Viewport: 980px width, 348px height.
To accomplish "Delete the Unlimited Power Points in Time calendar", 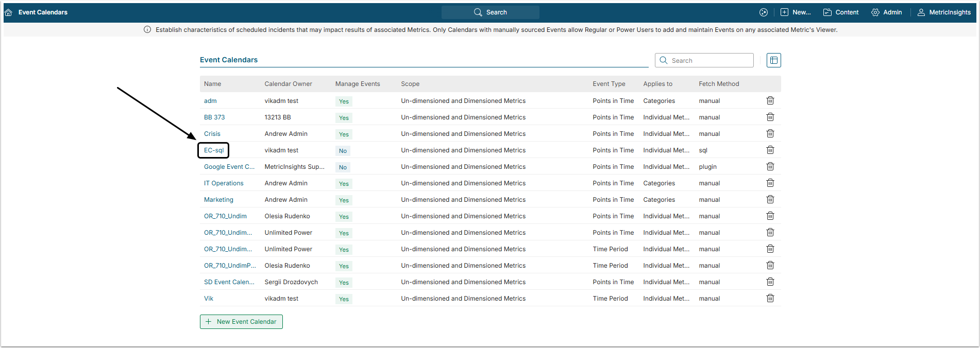I will [x=770, y=232].
